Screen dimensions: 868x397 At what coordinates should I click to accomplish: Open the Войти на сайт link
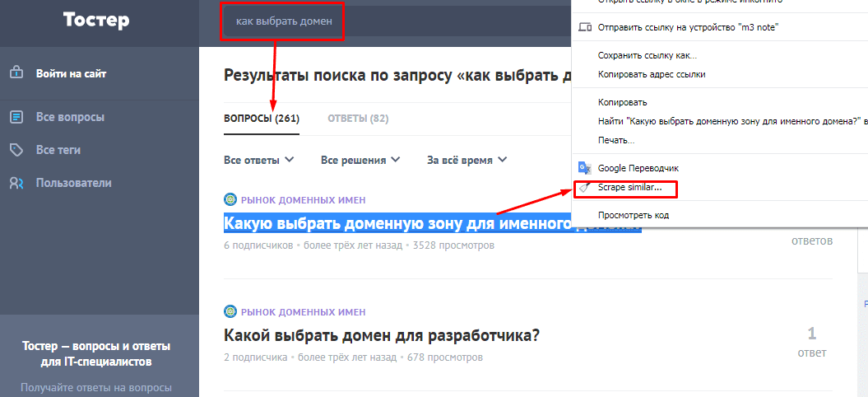[x=72, y=74]
